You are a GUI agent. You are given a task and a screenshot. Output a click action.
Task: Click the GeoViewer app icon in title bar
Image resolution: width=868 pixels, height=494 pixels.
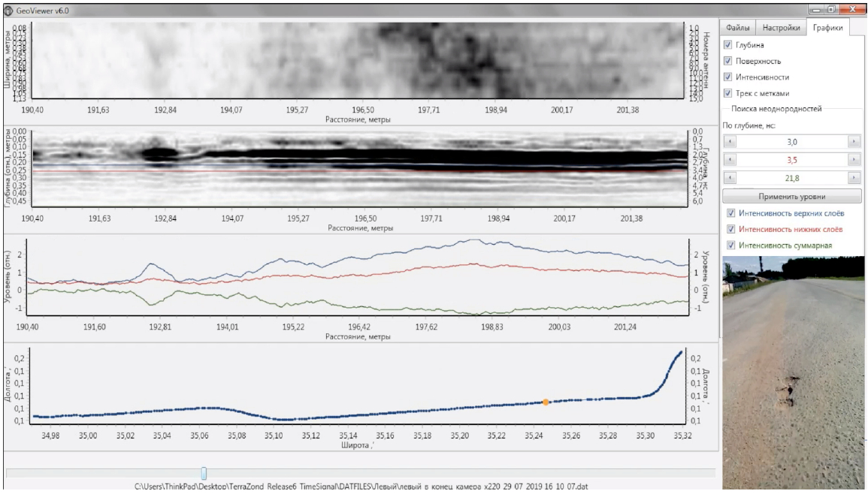pos(9,10)
